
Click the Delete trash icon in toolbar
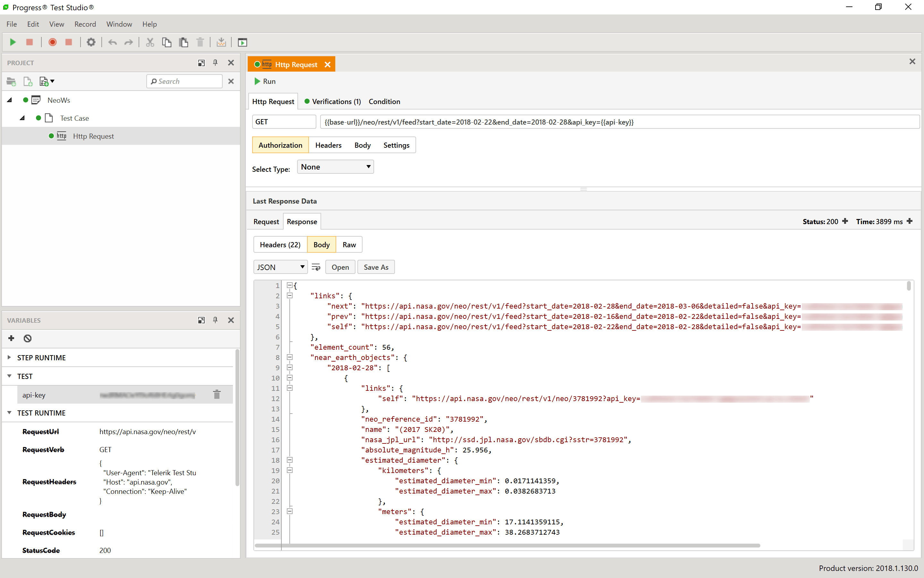(x=200, y=42)
